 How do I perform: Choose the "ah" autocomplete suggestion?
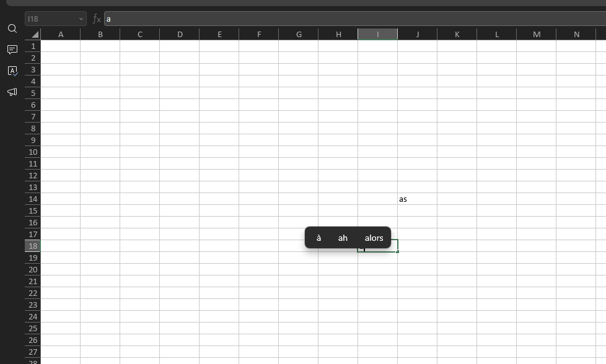click(x=343, y=238)
